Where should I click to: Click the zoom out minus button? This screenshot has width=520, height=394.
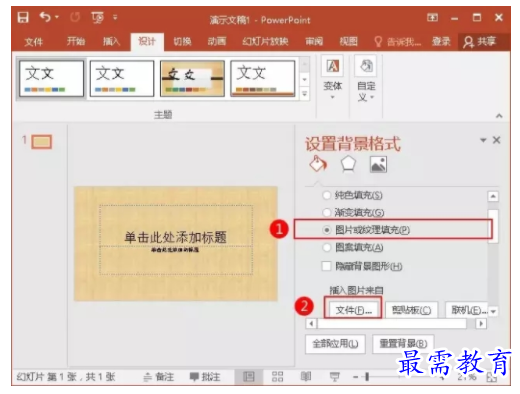tap(356, 377)
